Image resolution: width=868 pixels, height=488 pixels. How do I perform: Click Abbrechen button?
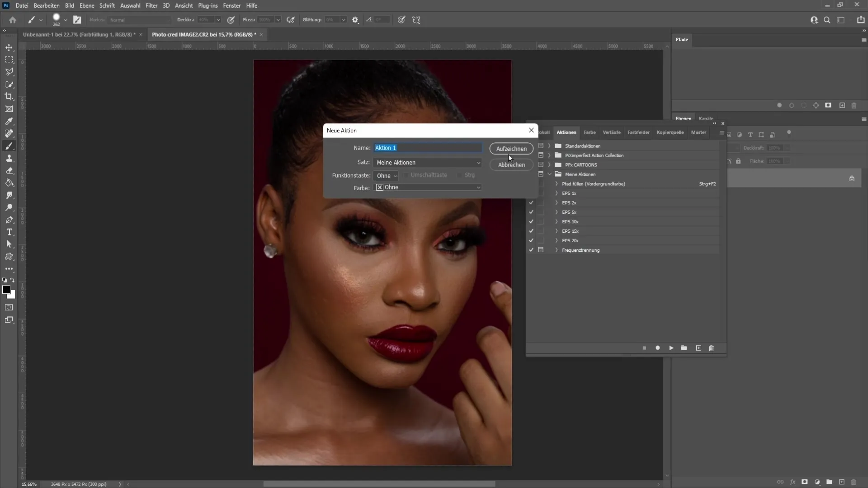(x=511, y=165)
